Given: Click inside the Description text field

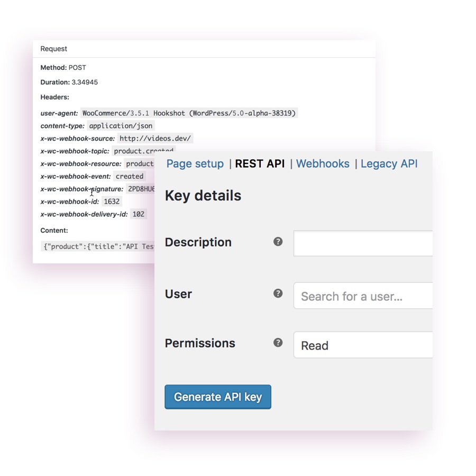Looking at the screenshot, I should [x=363, y=244].
